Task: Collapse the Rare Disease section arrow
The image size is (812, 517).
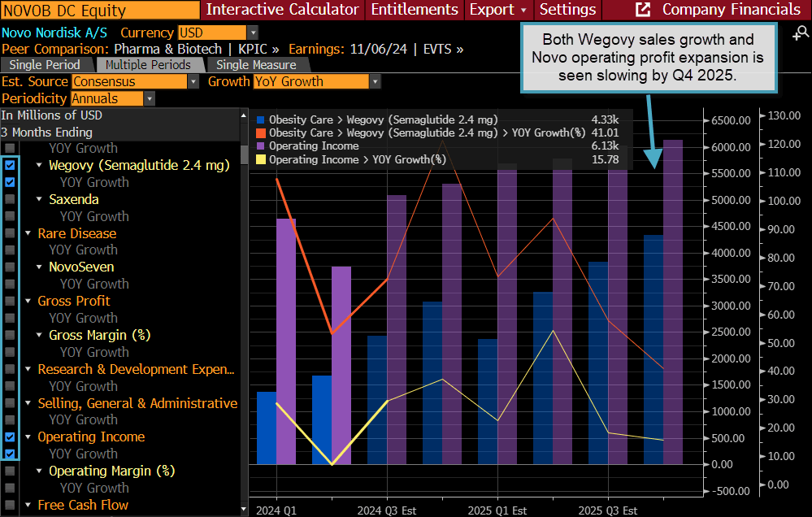Action: tap(28, 233)
